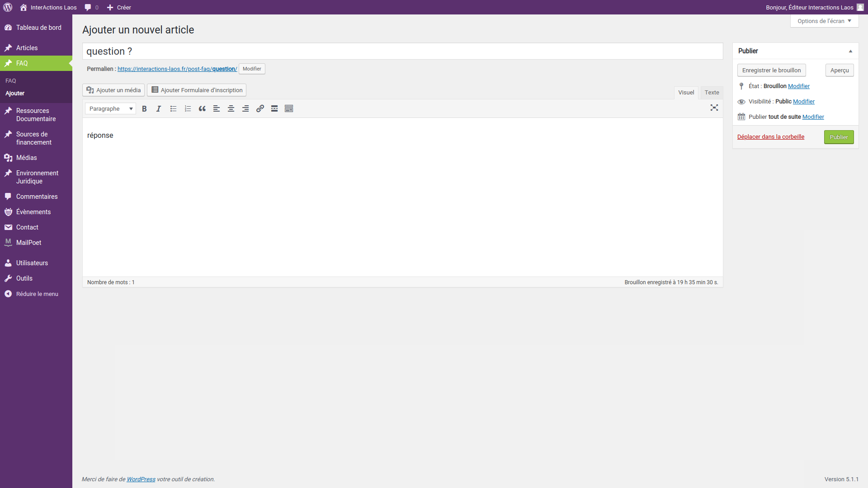Insert a numbered list

pos(188,109)
